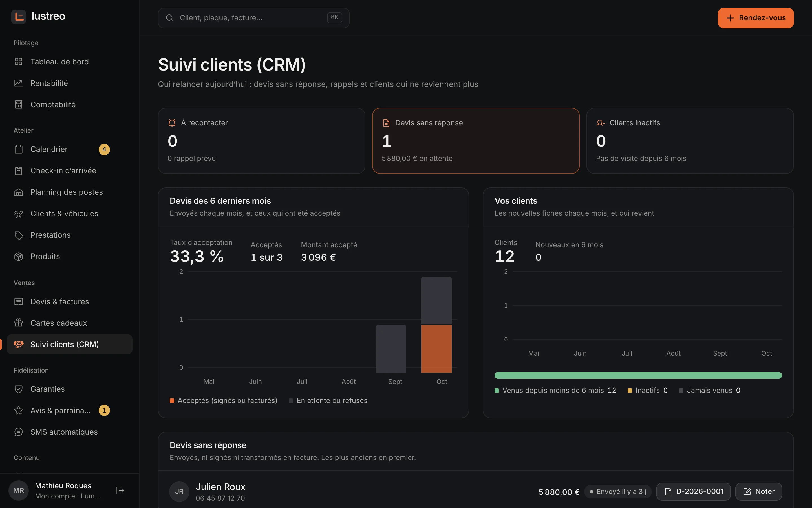The width and height of the screenshot is (812, 508).
Task: Click '5 880,00 € en attente' text
Action: [x=417, y=159]
